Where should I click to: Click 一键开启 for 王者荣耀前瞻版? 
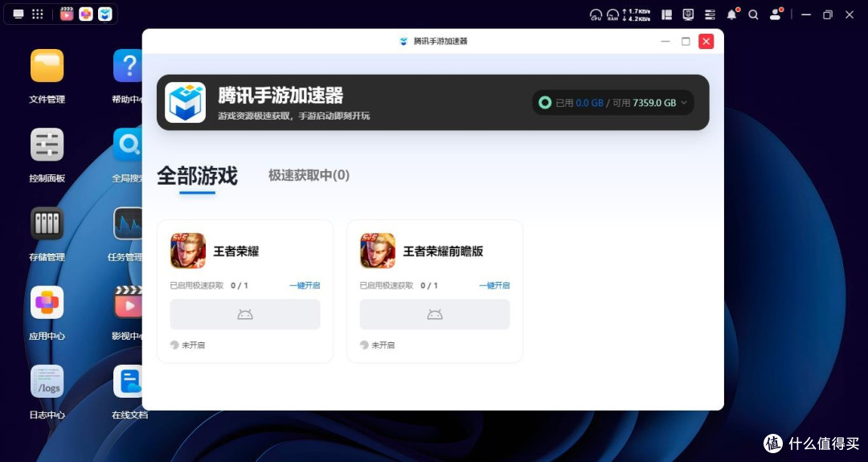[494, 285]
